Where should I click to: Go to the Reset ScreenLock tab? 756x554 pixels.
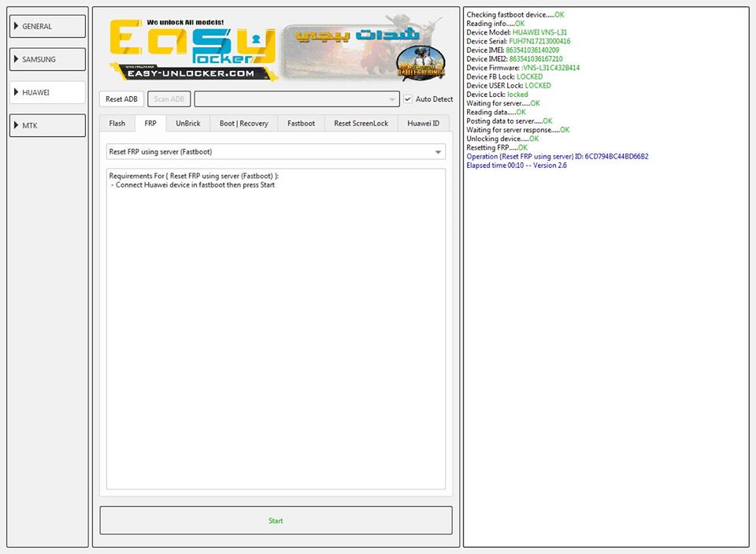click(361, 124)
